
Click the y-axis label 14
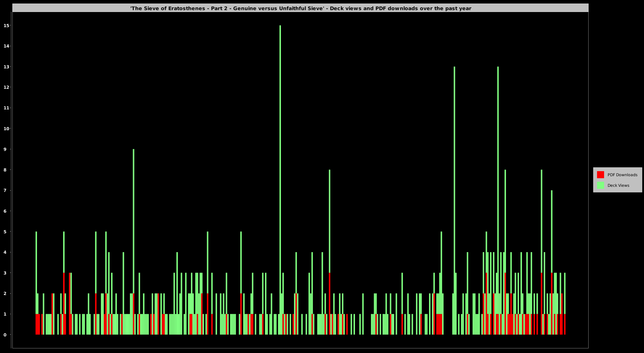(7, 46)
